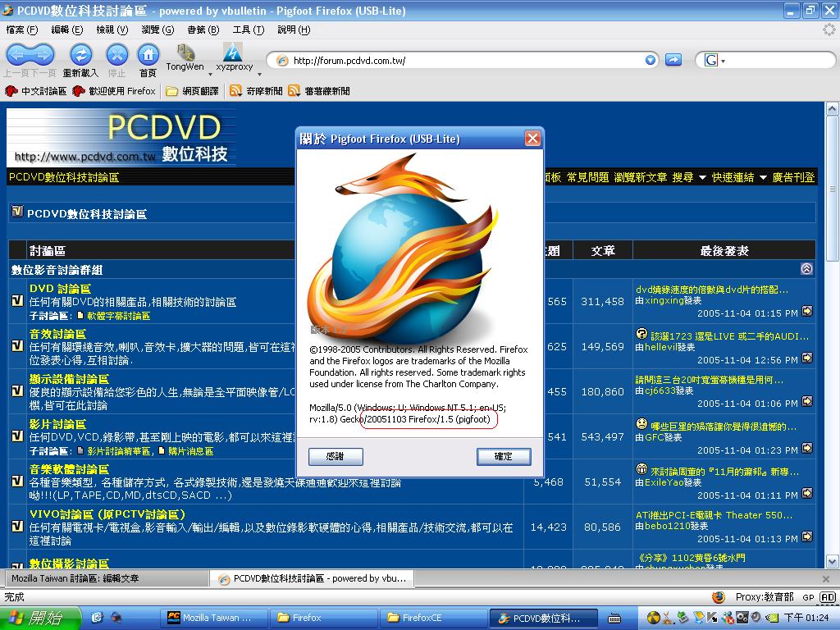
Task: Open the 音樂軟體討論區 forum link
Action: coord(69,468)
